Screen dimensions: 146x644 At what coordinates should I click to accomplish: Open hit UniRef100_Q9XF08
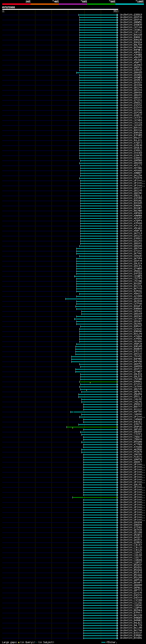[x=131, y=17]
